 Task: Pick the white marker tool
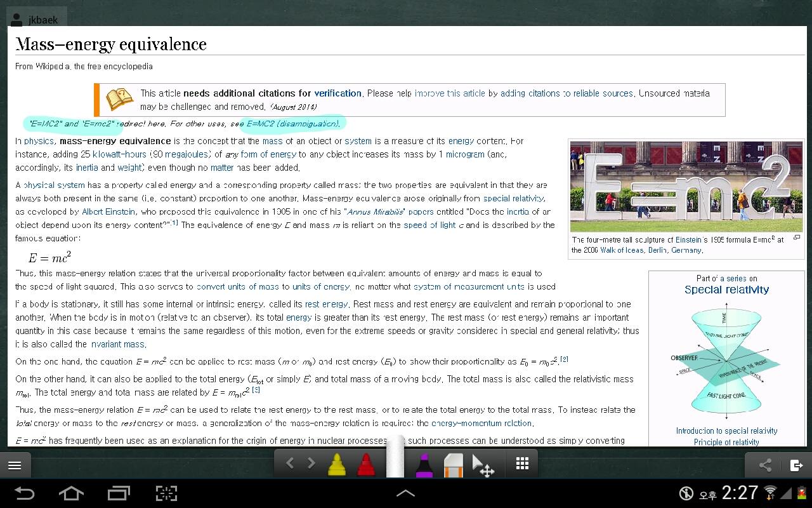[x=395, y=457]
